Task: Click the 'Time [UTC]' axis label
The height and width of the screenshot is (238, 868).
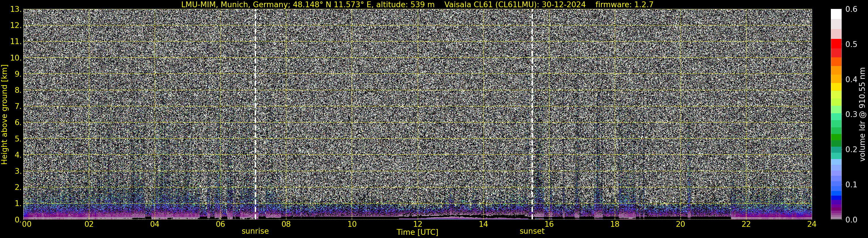Action: [417, 232]
